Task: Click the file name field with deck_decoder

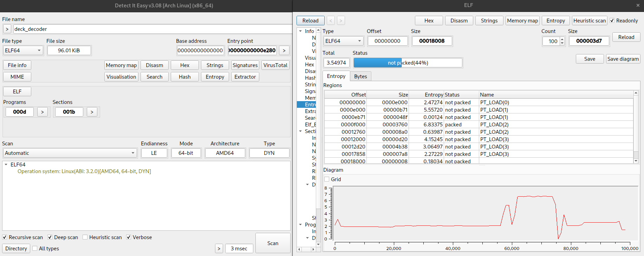Action: click(153, 29)
